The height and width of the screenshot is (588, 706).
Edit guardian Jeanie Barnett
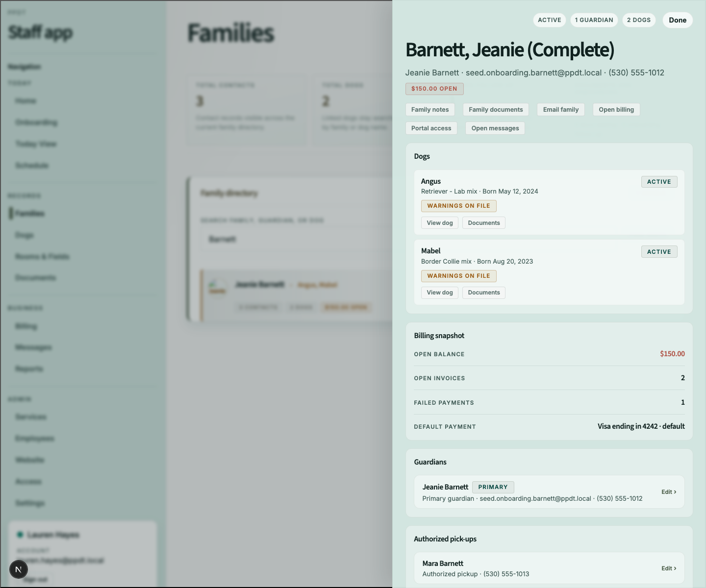pos(669,492)
